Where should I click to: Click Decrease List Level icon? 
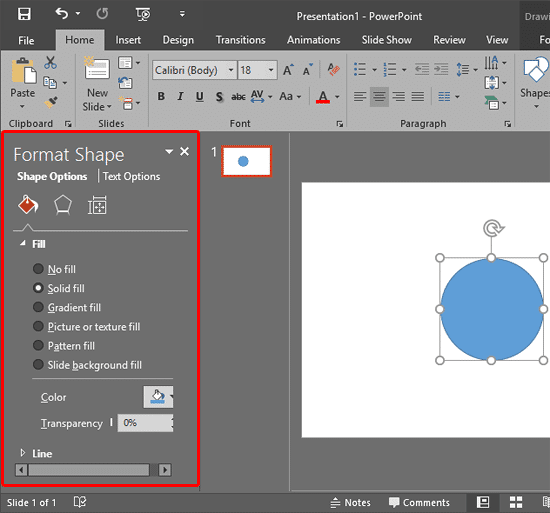[422, 69]
